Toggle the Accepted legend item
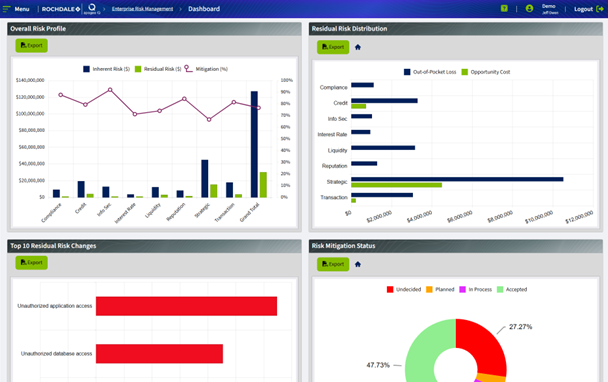This screenshot has height=382, width=608. tap(512, 289)
